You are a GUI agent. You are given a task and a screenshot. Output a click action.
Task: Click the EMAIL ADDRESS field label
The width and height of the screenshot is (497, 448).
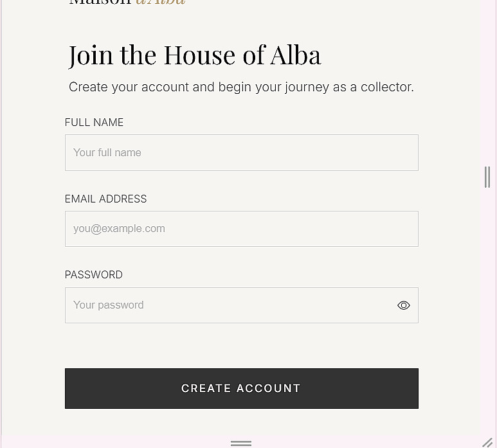105,199
